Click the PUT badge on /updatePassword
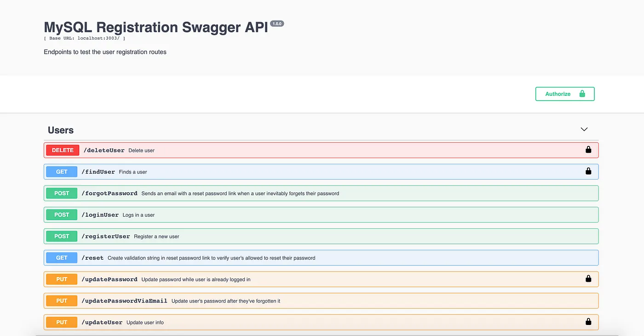The image size is (644, 336). tap(61, 279)
